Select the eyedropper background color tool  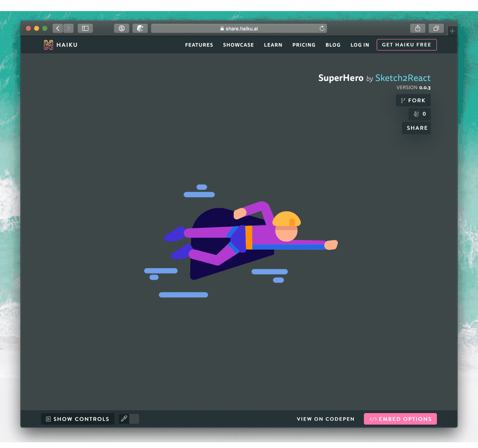[x=124, y=419]
